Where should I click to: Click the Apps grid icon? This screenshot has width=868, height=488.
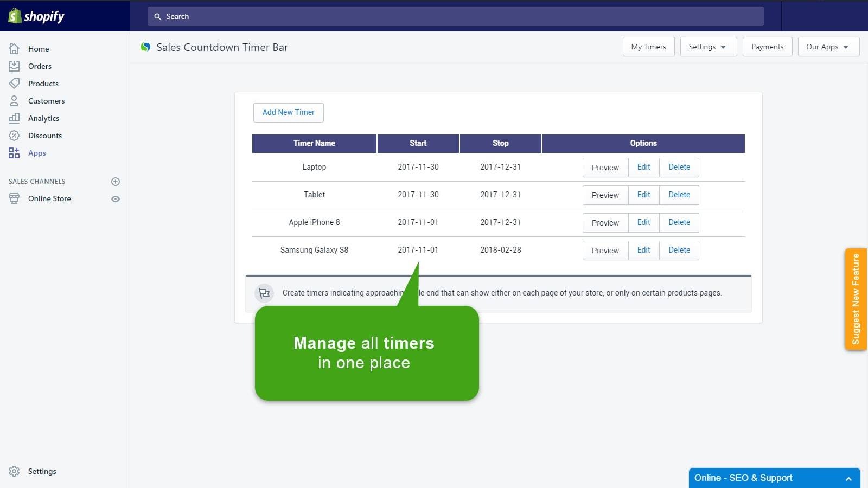point(14,153)
